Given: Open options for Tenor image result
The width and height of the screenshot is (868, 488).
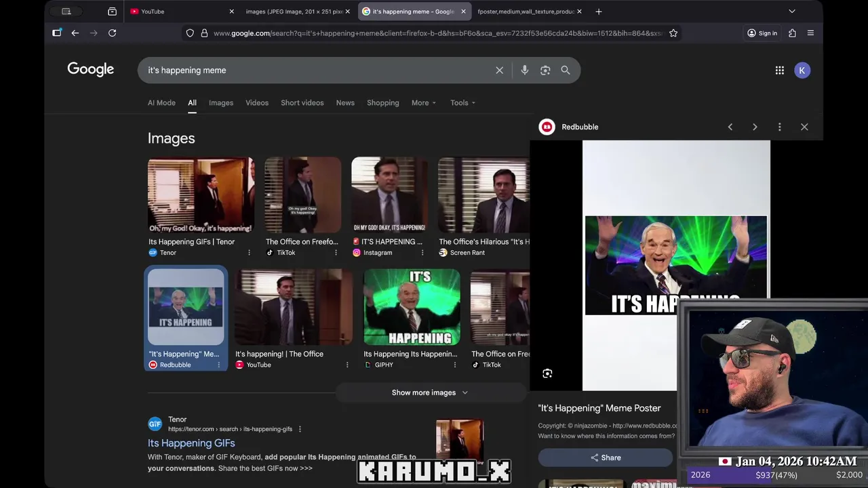Looking at the screenshot, I should 249,253.
